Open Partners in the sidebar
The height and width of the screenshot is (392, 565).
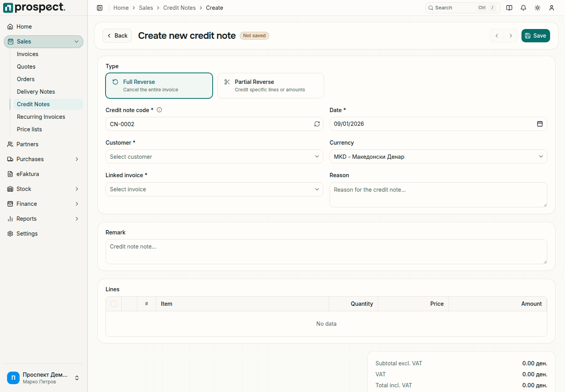click(x=44, y=144)
